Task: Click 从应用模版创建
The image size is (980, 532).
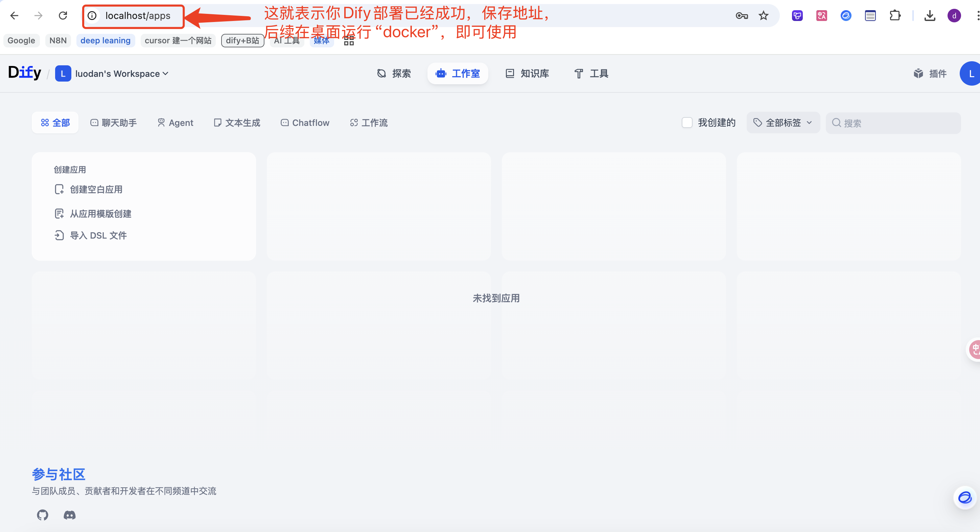Action: (93, 214)
